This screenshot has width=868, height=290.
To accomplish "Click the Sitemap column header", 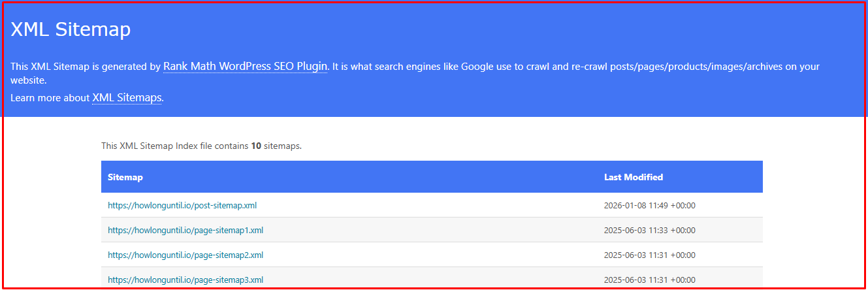I will coord(125,177).
